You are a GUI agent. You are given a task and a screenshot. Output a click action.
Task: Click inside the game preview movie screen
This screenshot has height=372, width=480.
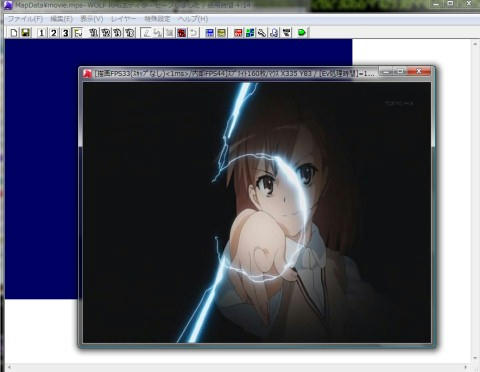tap(257, 213)
